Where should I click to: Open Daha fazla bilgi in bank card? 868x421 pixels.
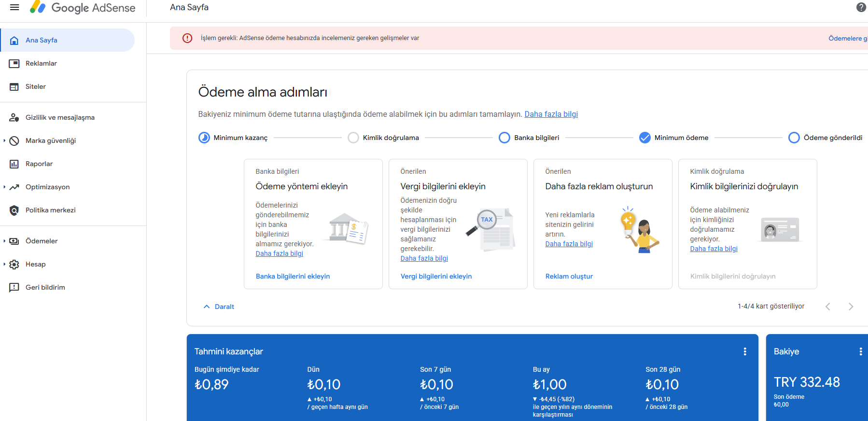280,253
